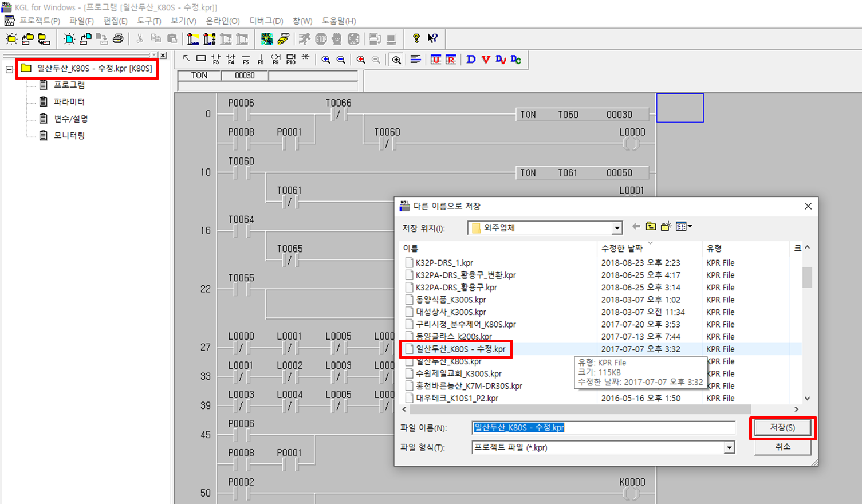Click the Print icon in the toolbar
Image resolution: width=862 pixels, height=504 pixels.
pos(119,38)
